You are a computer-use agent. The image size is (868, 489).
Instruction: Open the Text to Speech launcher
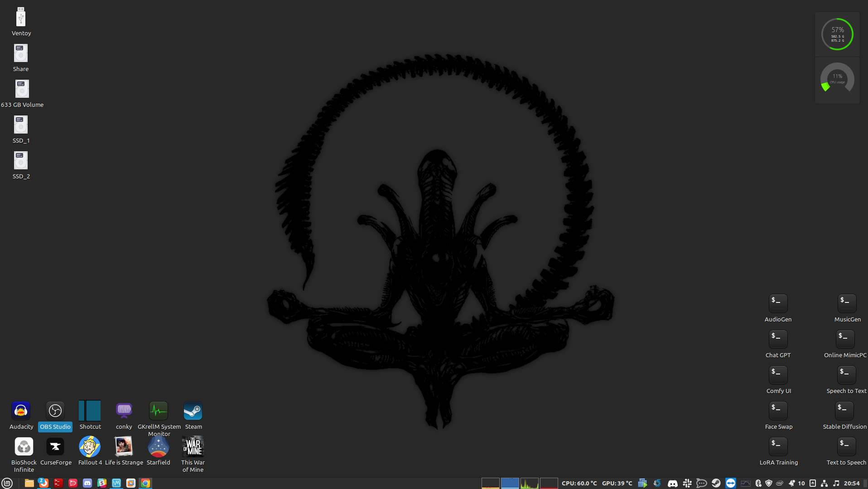[x=846, y=451]
